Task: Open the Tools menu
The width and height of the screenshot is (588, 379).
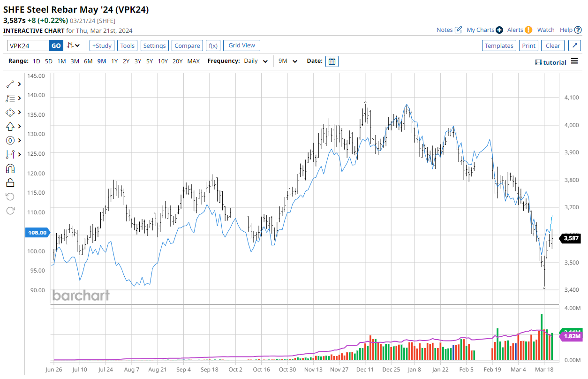Action: click(127, 45)
